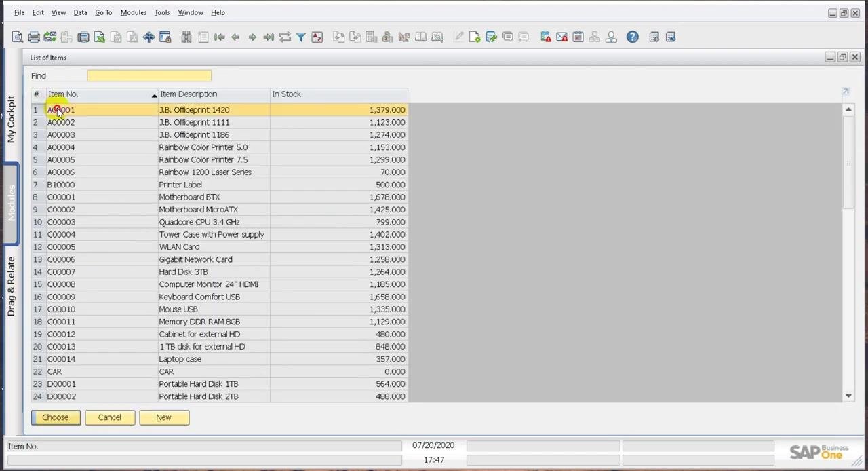Click the Choose button
The width and height of the screenshot is (868, 471).
coord(56,417)
